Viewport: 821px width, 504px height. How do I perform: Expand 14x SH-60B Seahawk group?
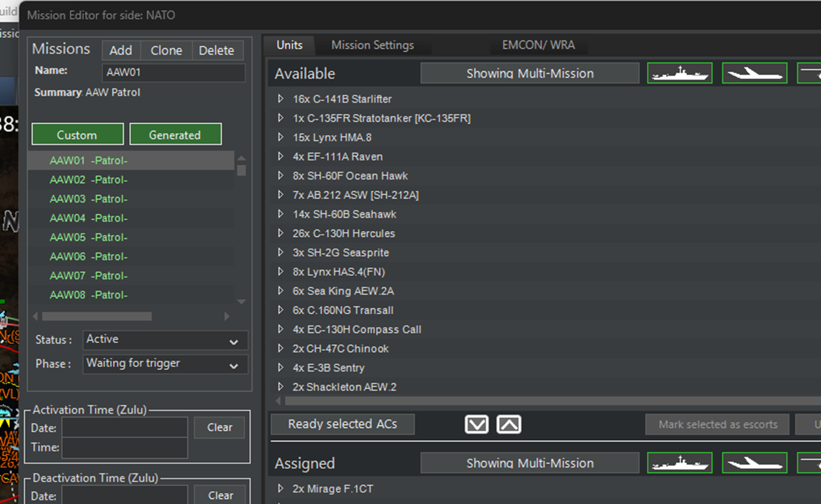click(280, 214)
